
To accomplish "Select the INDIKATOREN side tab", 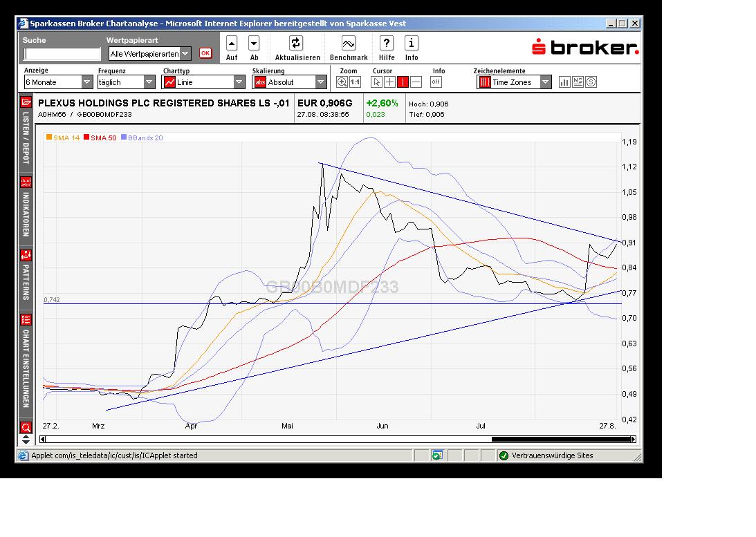I will [26, 214].
